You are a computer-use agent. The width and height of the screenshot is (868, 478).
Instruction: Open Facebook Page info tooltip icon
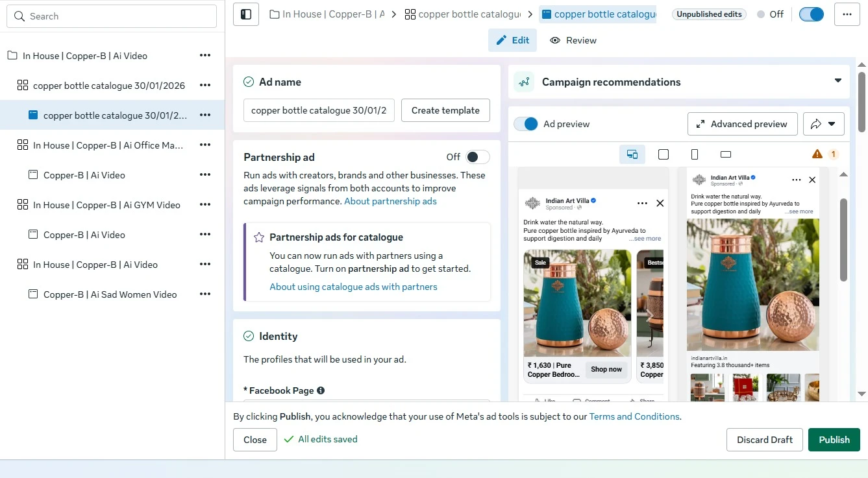click(321, 390)
